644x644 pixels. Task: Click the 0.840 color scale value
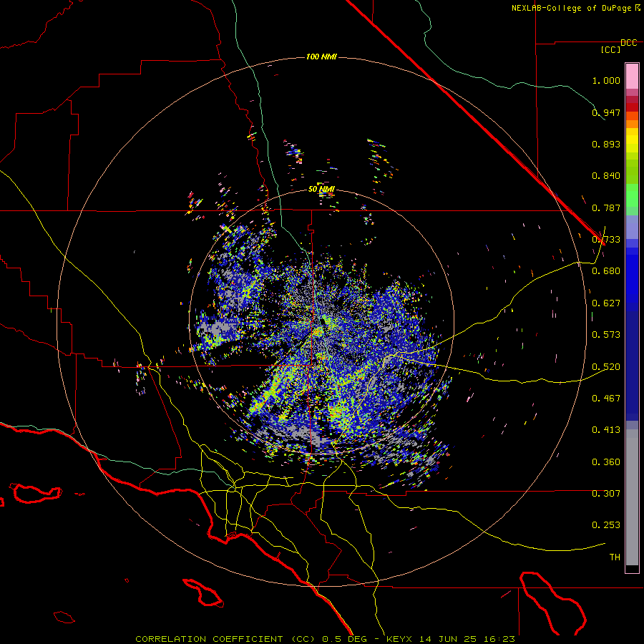tap(606, 176)
